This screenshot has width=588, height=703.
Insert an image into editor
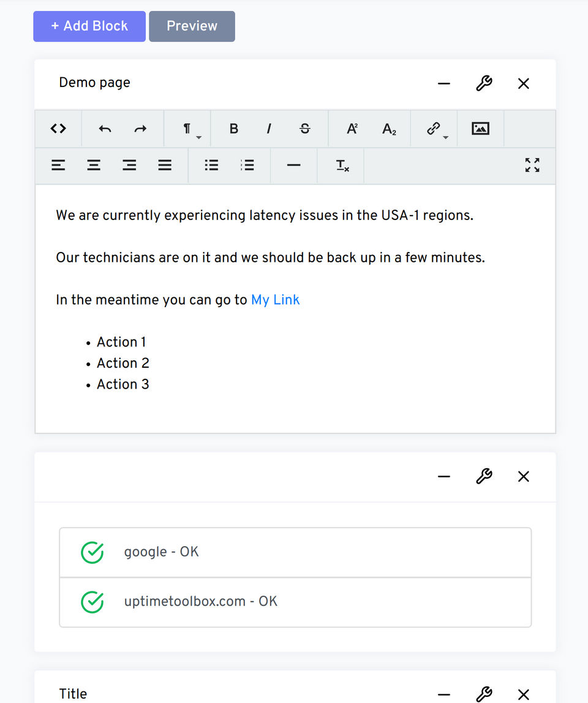480,129
